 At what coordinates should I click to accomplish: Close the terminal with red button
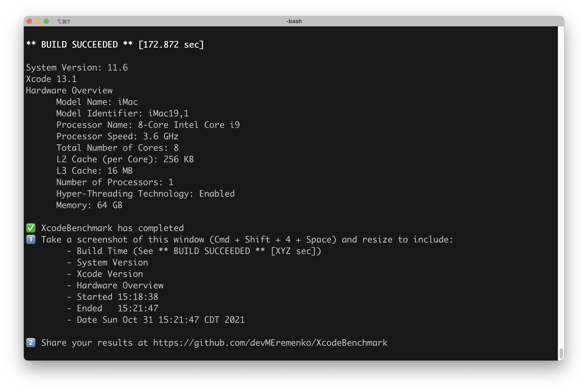29,21
